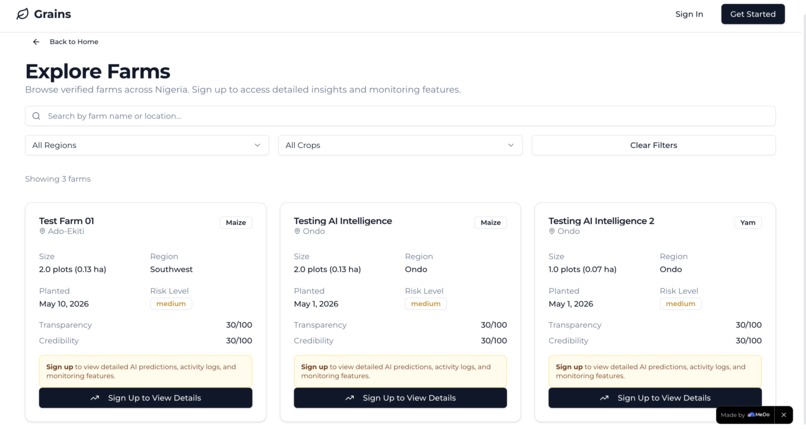Click trend icon on Testing AI Intelligence button
This screenshot has height=429, width=806.
point(350,398)
